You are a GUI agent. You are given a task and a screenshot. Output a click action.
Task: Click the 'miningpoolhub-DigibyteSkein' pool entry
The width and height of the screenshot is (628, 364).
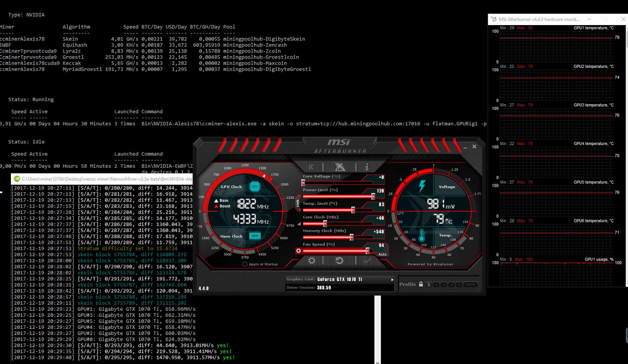coord(264,39)
